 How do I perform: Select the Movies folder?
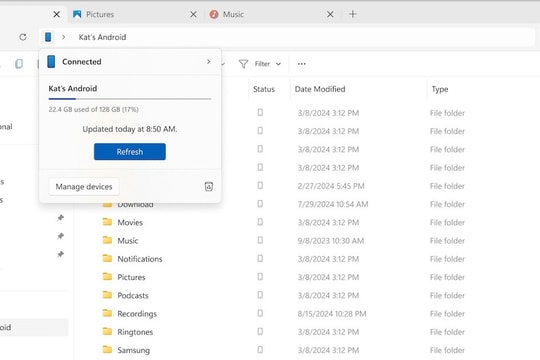[x=130, y=223]
